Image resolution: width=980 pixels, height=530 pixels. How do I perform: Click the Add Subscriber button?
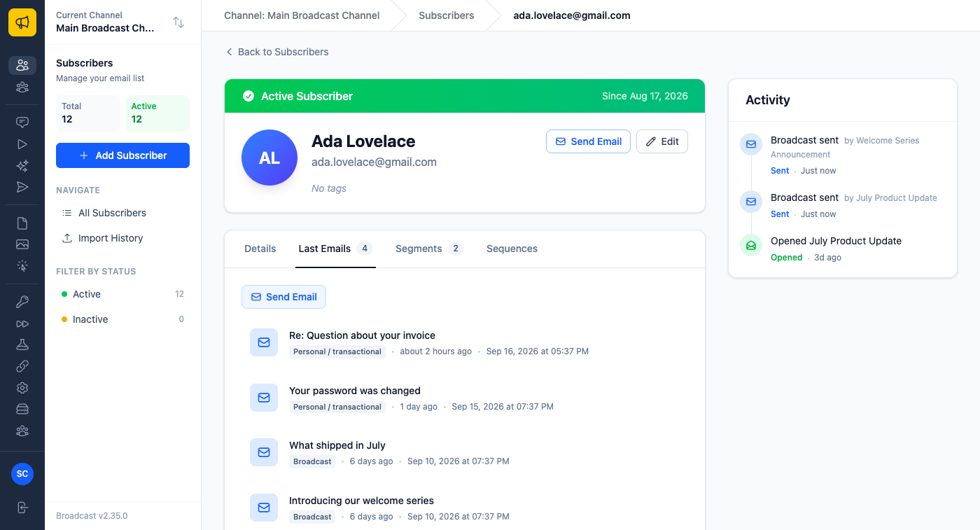(x=122, y=155)
